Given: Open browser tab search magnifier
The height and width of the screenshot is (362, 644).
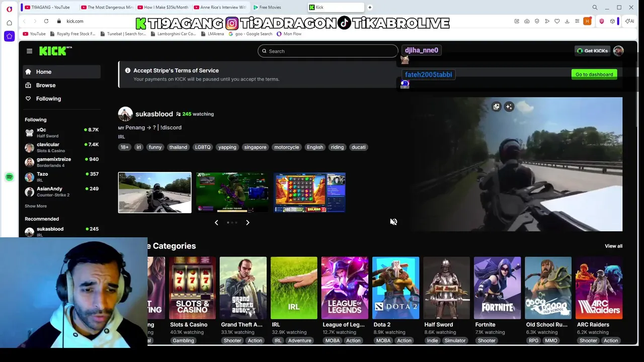Looking at the screenshot, I should (x=595, y=8).
